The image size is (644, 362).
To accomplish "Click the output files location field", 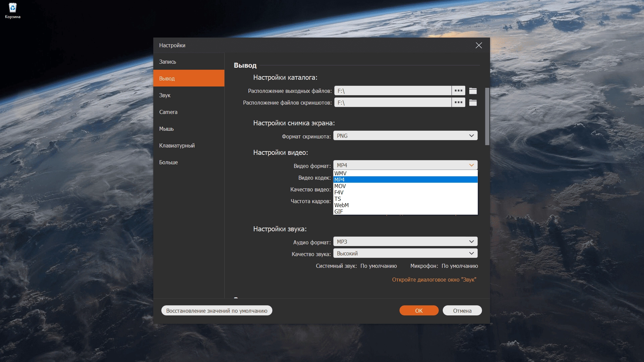I will pos(393,90).
